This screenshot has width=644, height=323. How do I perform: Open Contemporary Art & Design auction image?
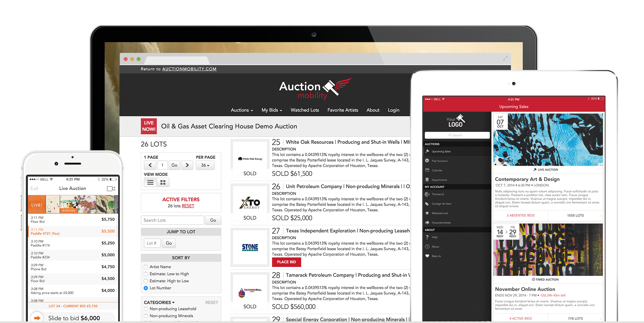(548, 140)
